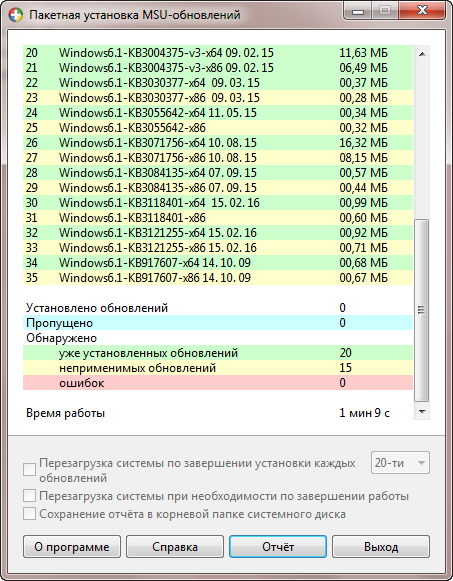Select row 31 KB3118401-x86
The height and width of the screenshot is (581, 453).
click(x=218, y=218)
